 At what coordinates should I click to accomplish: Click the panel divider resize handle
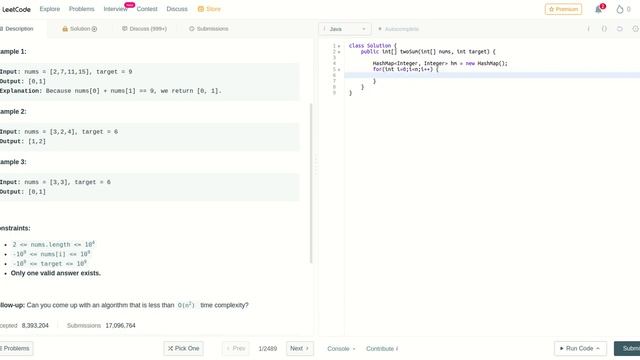(316, 164)
